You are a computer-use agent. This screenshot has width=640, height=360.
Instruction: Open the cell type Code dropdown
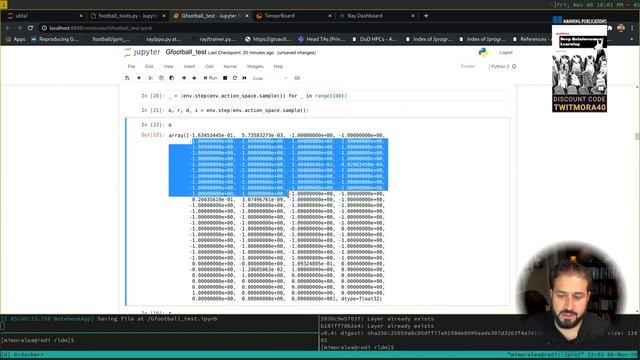tap(270, 78)
